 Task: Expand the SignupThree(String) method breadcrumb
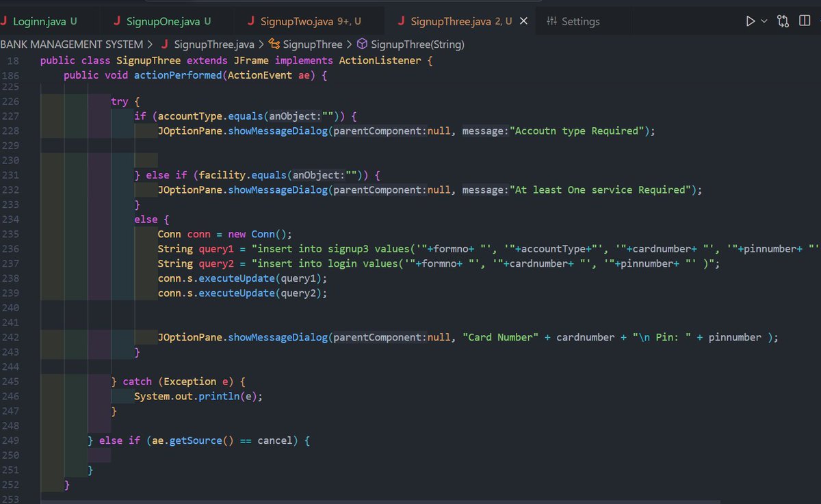(417, 44)
